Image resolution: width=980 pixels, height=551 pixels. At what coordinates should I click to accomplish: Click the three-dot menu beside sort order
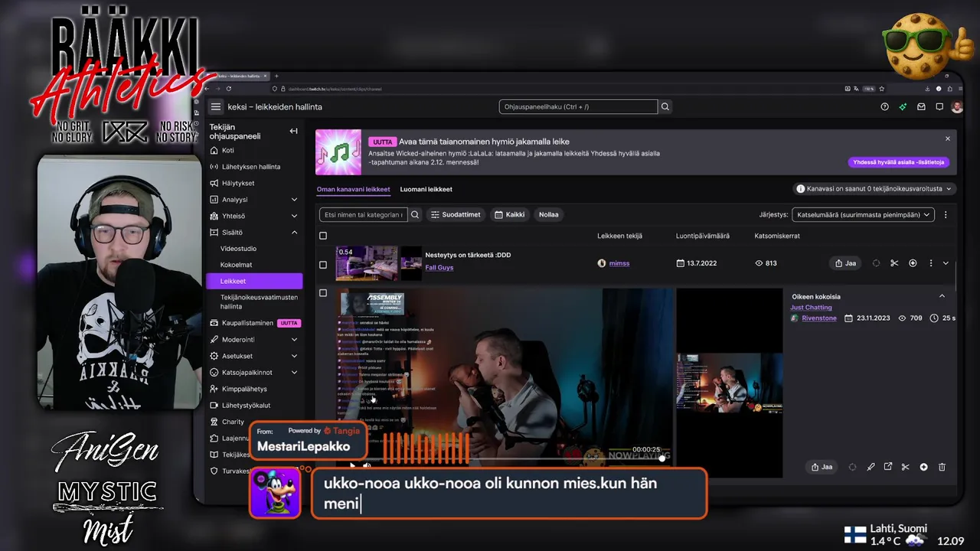point(946,215)
